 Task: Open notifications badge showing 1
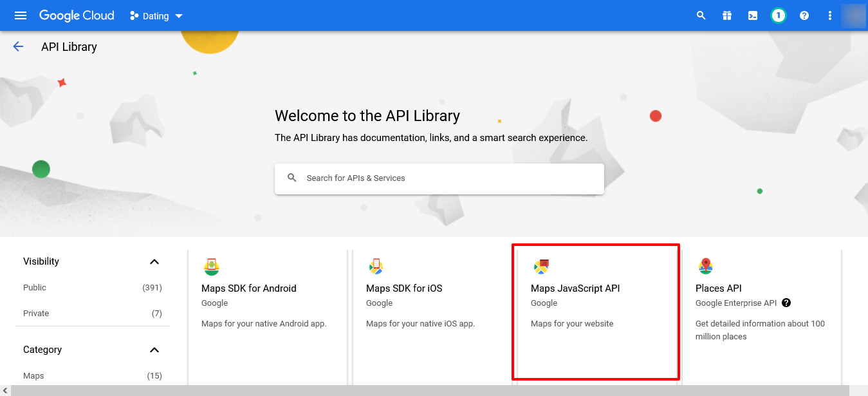pos(779,15)
